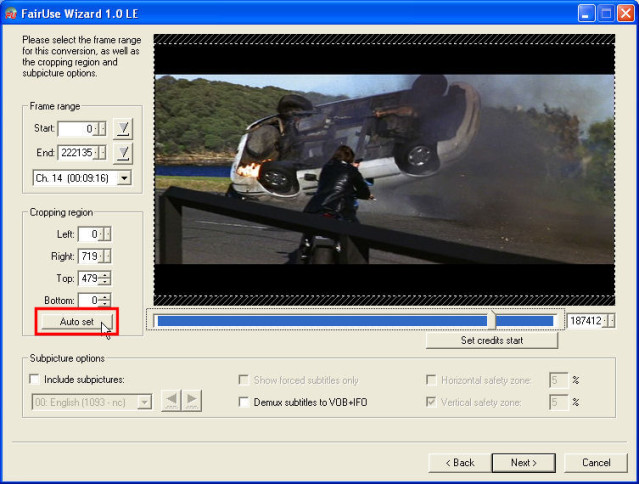The width and height of the screenshot is (639, 484).
Task: Go Back to the previous wizard page
Action: [461, 462]
